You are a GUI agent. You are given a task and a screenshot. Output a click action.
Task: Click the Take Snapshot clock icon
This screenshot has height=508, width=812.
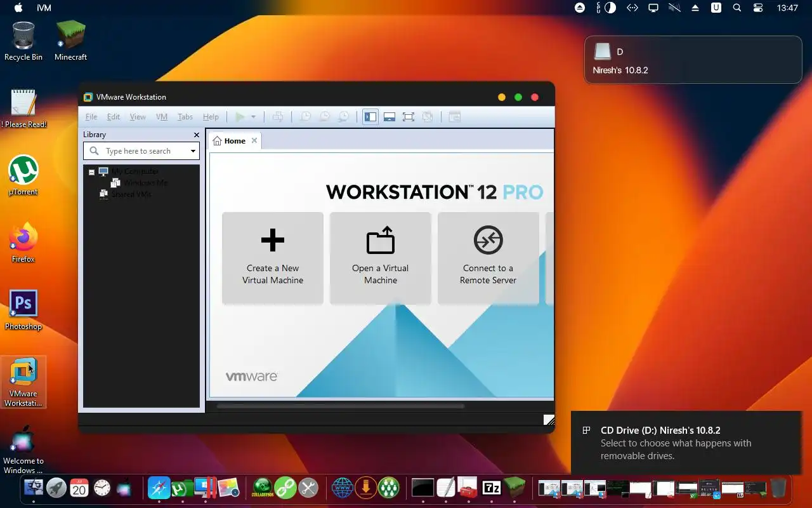pos(305,117)
